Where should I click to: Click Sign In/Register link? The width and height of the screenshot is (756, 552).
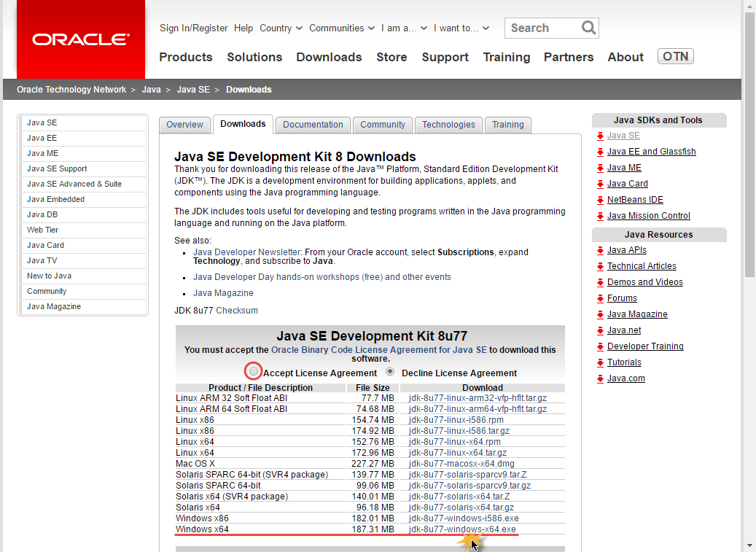(x=193, y=28)
